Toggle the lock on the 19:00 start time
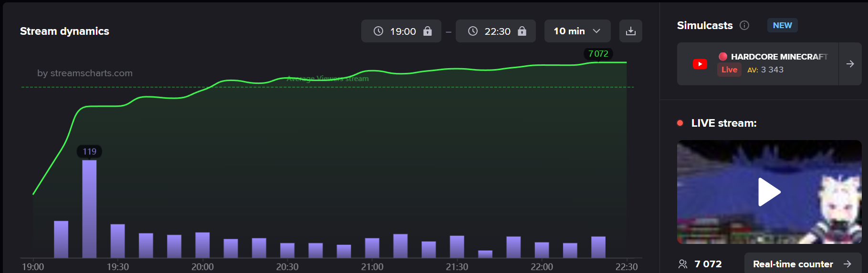Image resolution: width=868 pixels, height=273 pixels. pyautogui.click(x=428, y=31)
